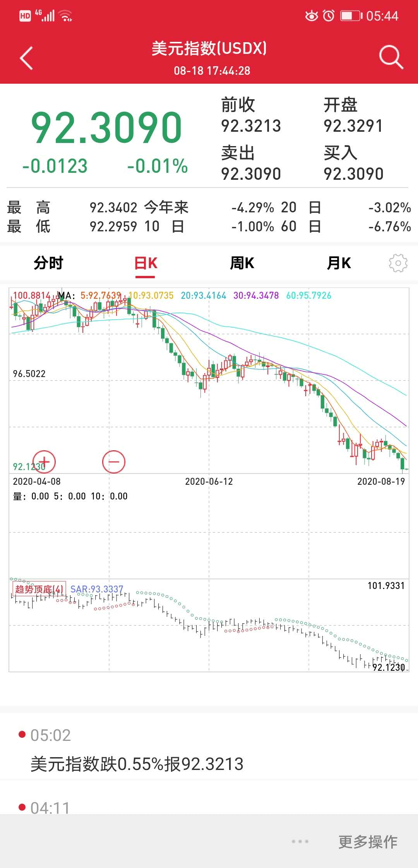Tap the 美元指数(USDX) title
The height and width of the screenshot is (868, 418).
pos(209,48)
